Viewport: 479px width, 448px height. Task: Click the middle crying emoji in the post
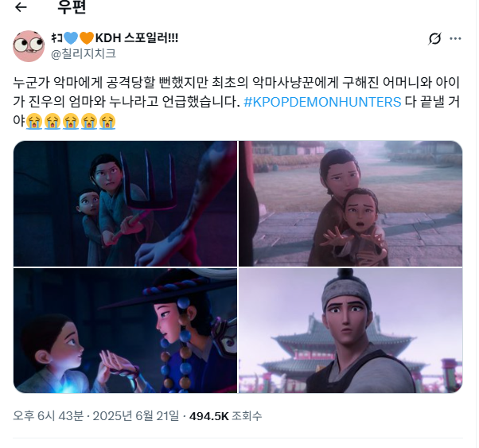click(71, 121)
